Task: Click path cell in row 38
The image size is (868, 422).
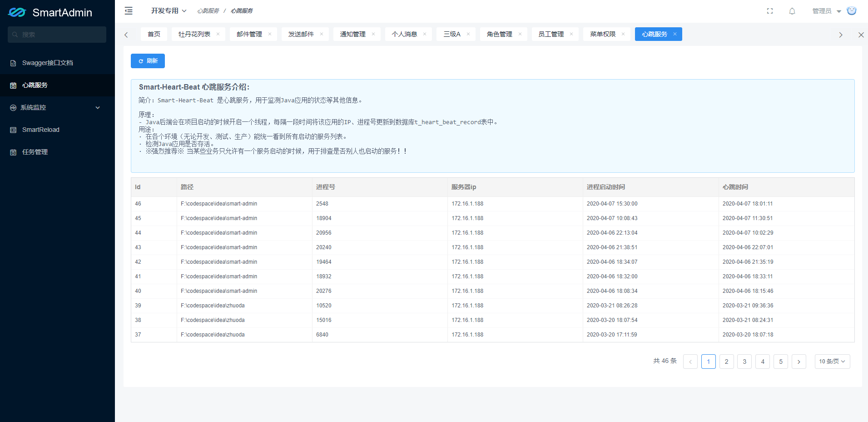Action: tap(244, 320)
